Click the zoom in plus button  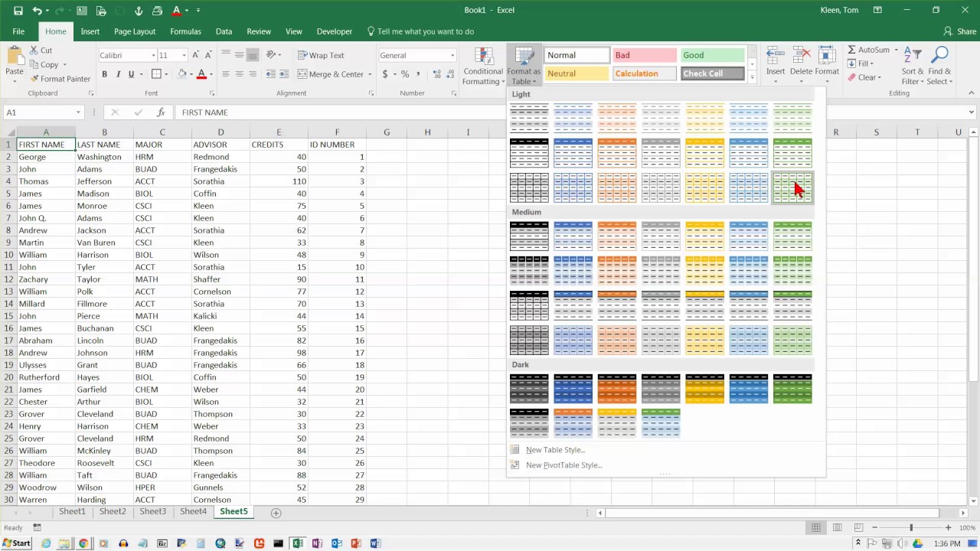tap(948, 528)
